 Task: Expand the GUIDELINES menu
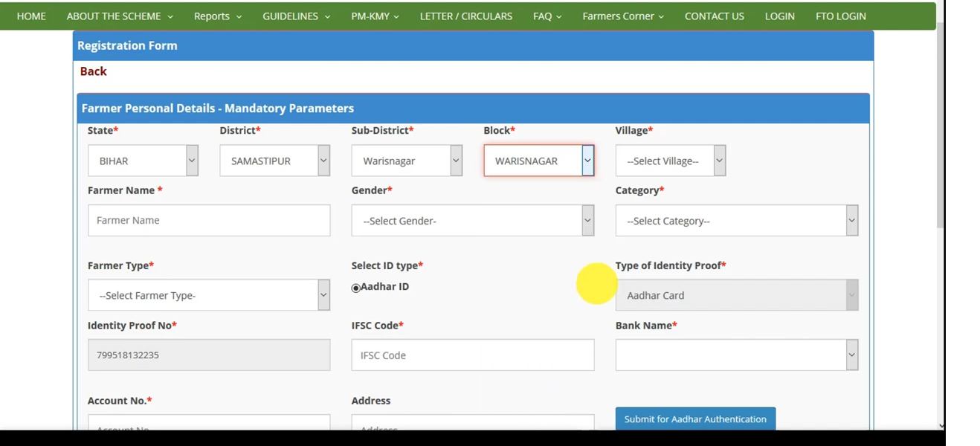pyautogui.click(x=294, y=16)
